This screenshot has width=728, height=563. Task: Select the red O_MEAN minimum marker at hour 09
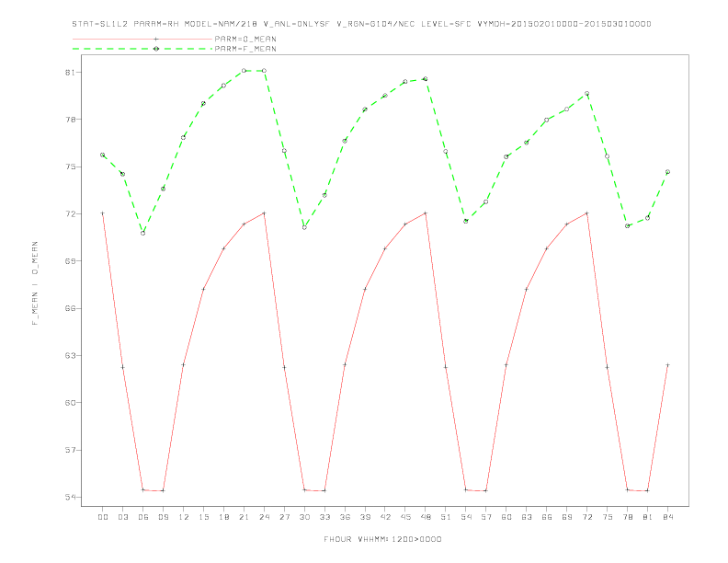pos(163,490)
